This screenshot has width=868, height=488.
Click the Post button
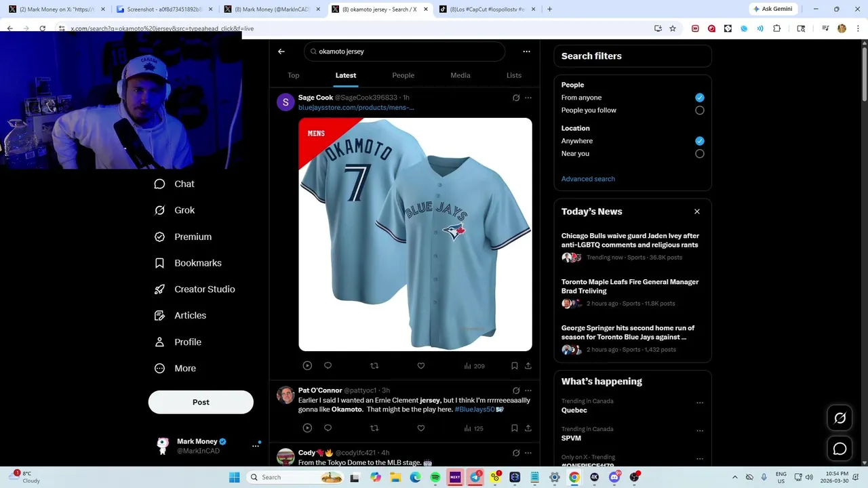(x=201, y=402)
